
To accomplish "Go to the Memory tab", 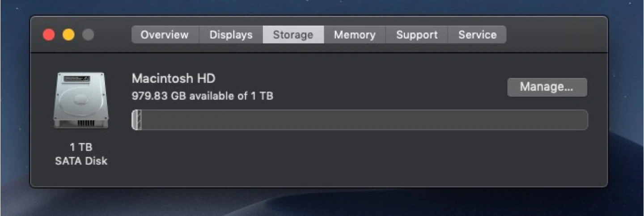I will tap(354, 35).
